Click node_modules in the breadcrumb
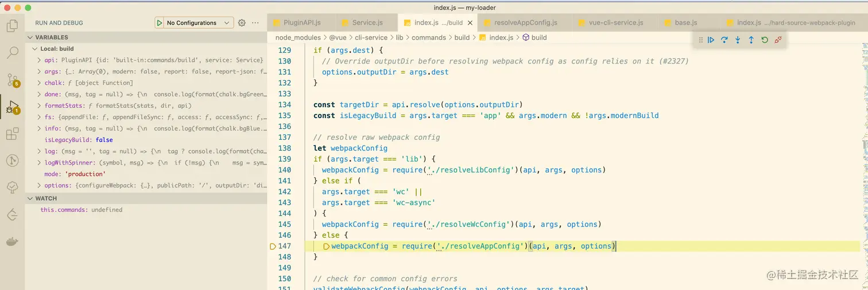This screenshot has height=290, width=868. click(x=298, y=38)
